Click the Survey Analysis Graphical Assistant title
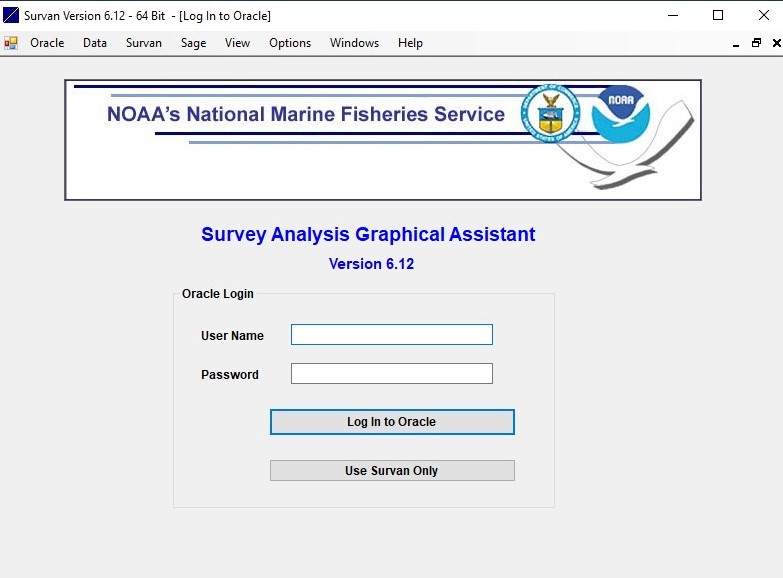783x578 pixels. click(x=368, y=234)
